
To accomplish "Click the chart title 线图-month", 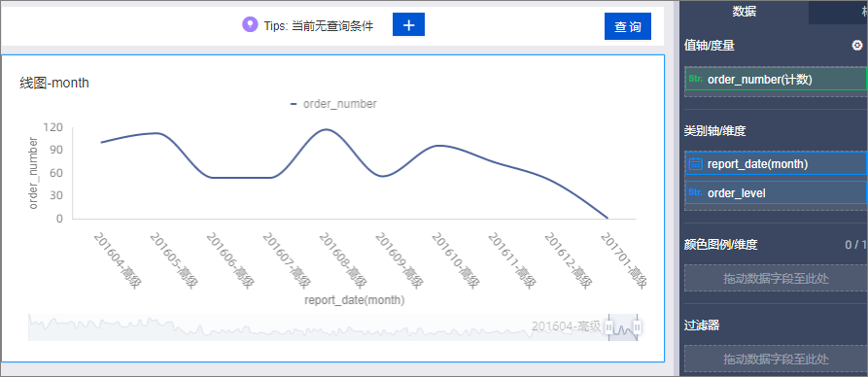I will 54,83.
